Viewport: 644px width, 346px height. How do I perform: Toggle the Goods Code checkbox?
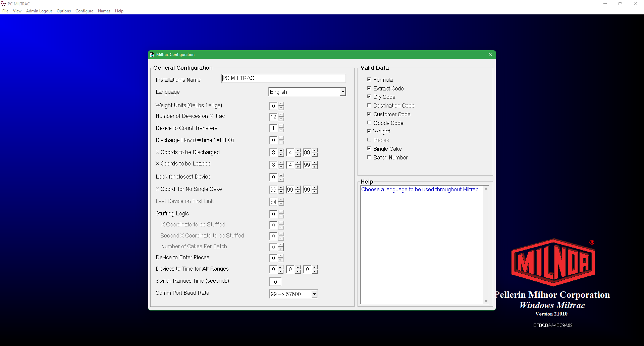click(x=369, y=123)
